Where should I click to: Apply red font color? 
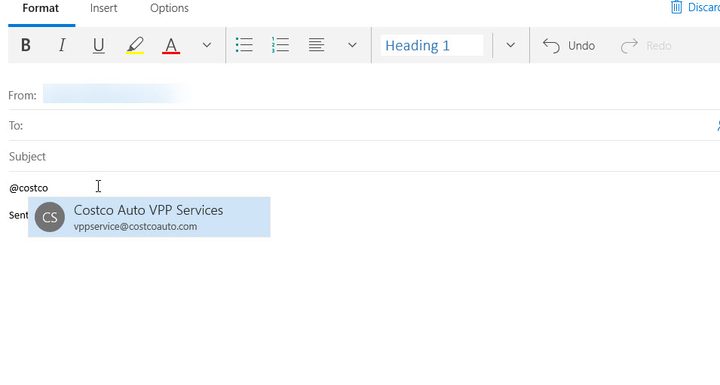point(171,45)
